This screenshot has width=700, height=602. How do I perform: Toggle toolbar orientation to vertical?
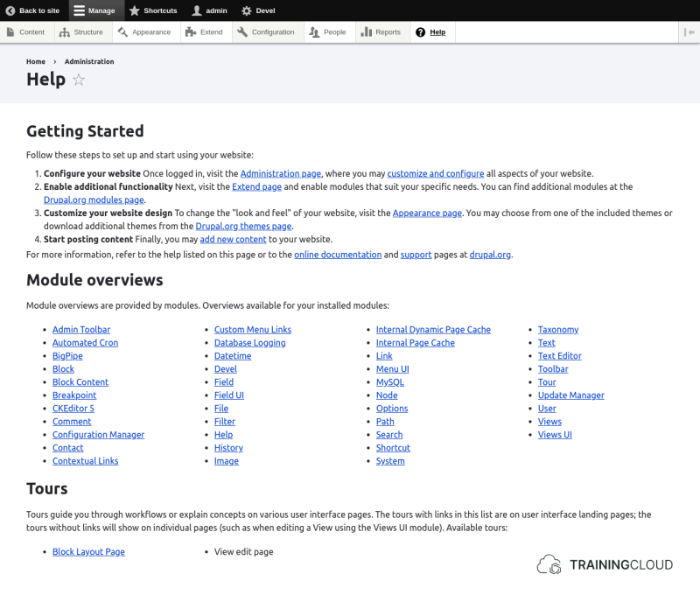[x=689, y=32]
